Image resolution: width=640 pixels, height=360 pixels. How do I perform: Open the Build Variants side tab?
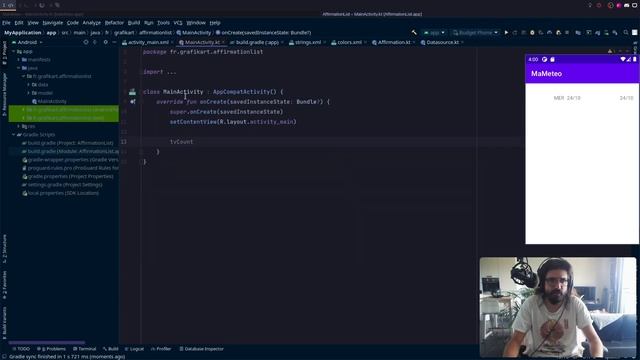(4, 323)
